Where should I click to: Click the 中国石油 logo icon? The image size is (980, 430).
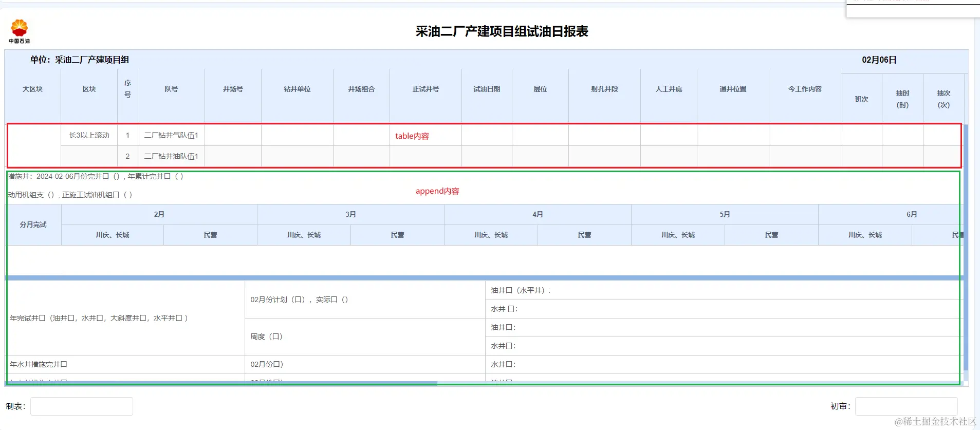click(x=20, y=31)
